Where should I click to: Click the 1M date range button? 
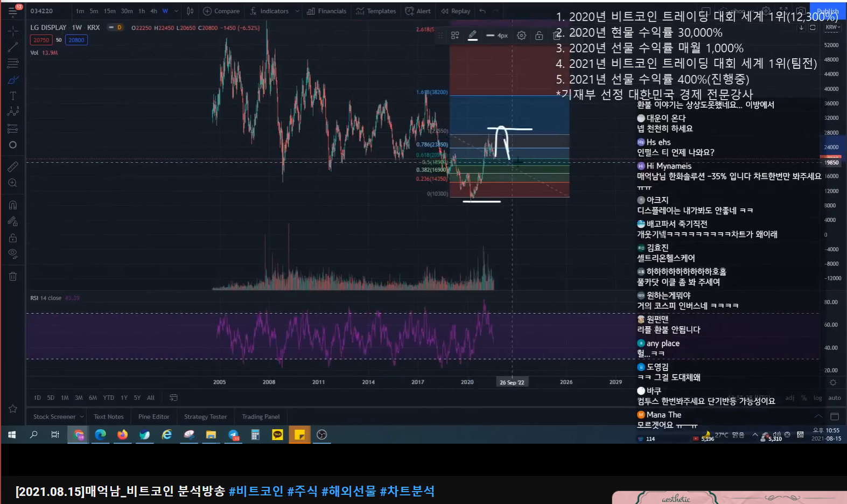(x=65, y=398)
